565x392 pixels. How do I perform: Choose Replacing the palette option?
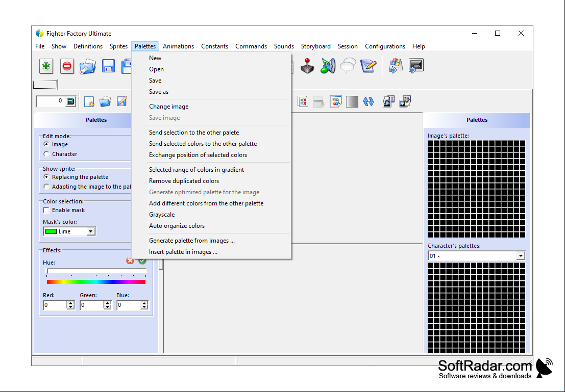coord(46,177)
